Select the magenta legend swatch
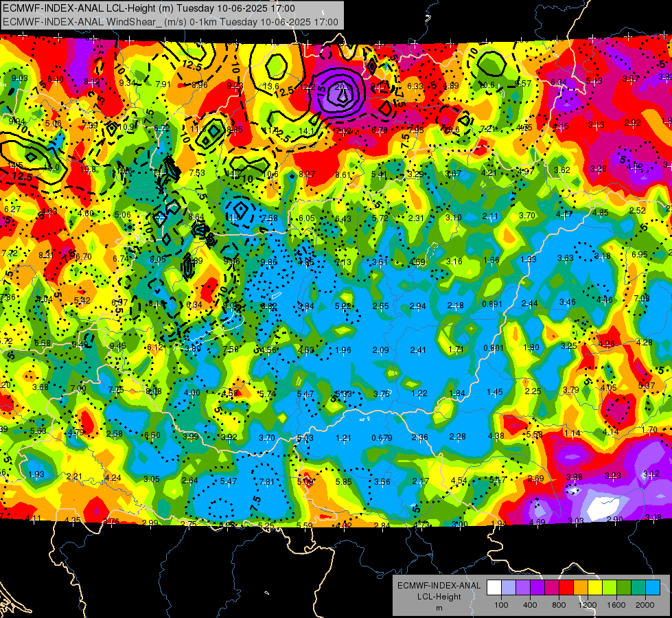This screenshot has width=672, height=618. point(552,588)
